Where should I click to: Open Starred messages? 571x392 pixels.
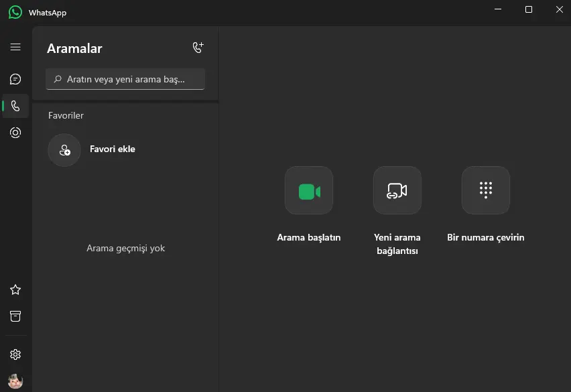[15, 289]
